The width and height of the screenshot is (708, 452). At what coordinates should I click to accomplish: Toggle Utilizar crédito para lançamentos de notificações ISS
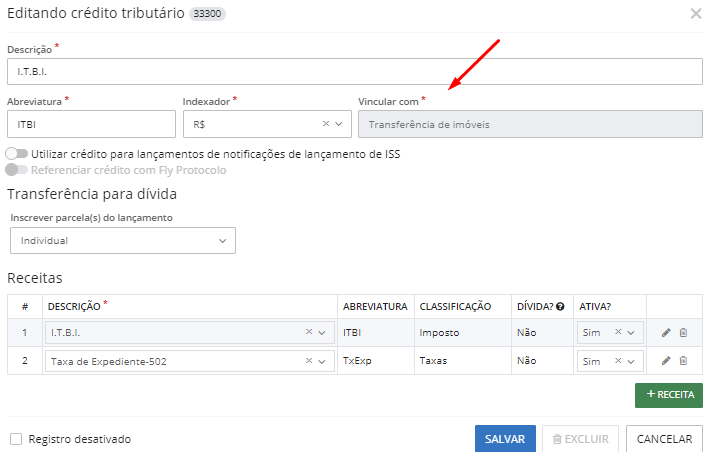coord(17,154)
